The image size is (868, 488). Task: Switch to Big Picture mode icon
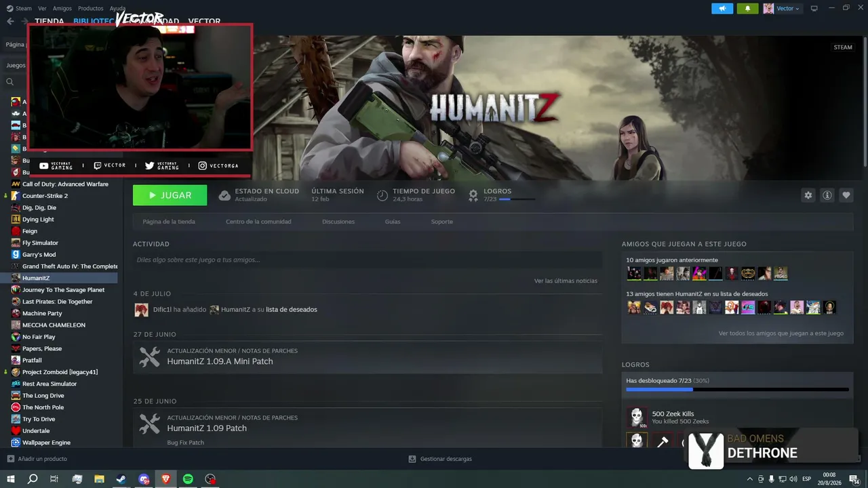click(814, 8)
